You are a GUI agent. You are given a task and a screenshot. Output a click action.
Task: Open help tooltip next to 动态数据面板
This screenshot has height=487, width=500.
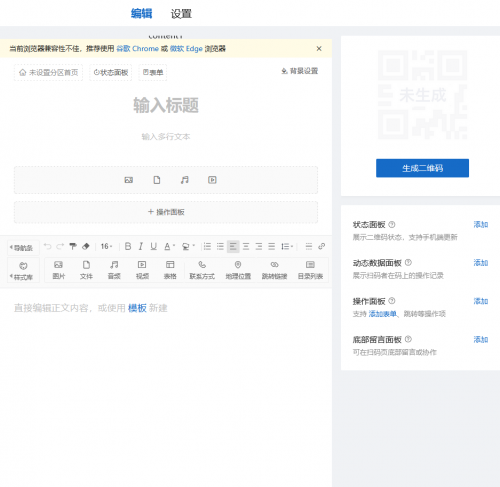click(x=408, y=262)
